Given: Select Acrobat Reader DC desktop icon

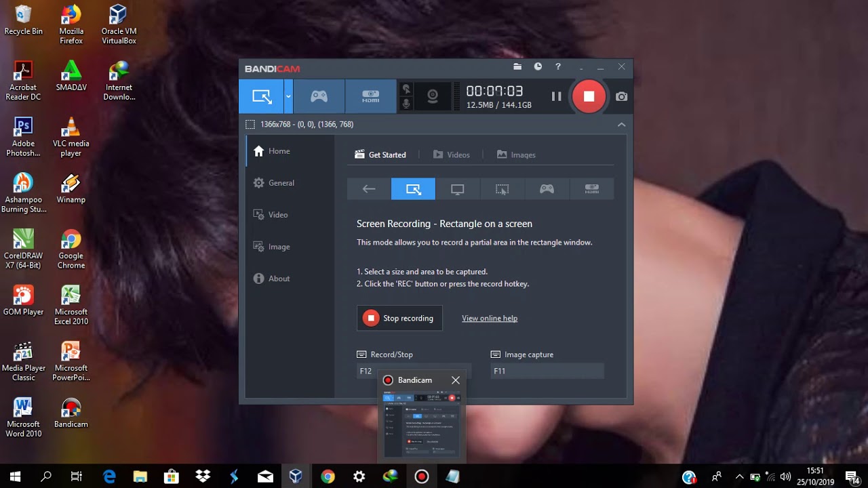Looking at the screenshot, I should (x=23, y=81).
